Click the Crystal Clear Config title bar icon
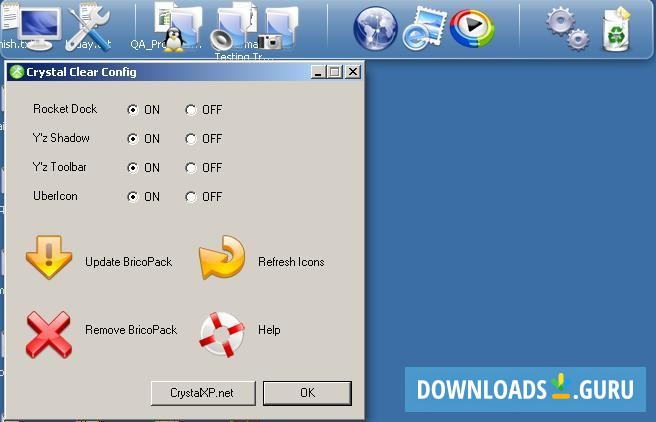The width and height of the screenshot is (656, 422). [x=17, y=72]
